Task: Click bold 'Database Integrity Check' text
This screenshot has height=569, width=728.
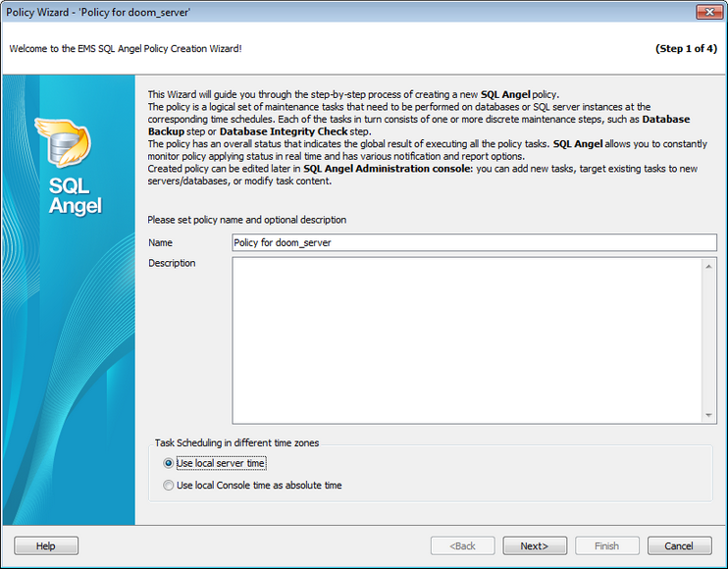Action: coord(284,131)
